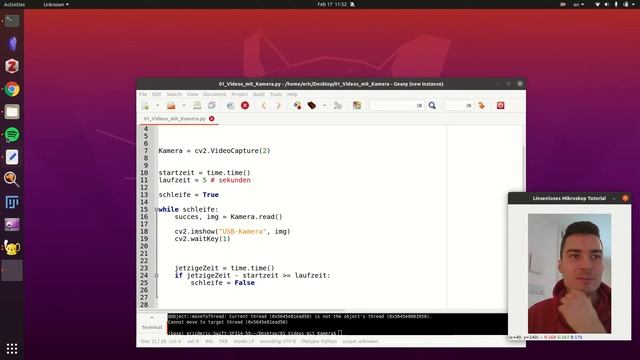
Task: Click Activities in the top bar
Action: point(14,4)
